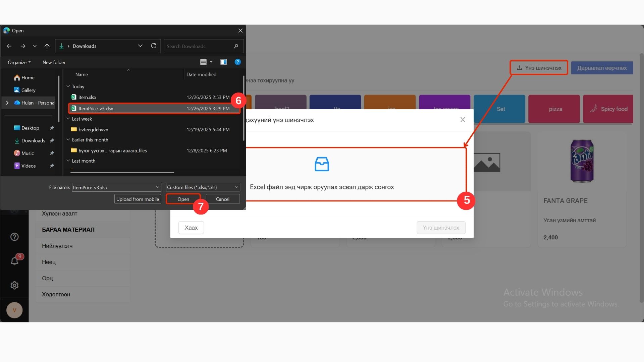644x362 pixels.
Task: Click the Хаах button in modal
Action: point(191,228)
